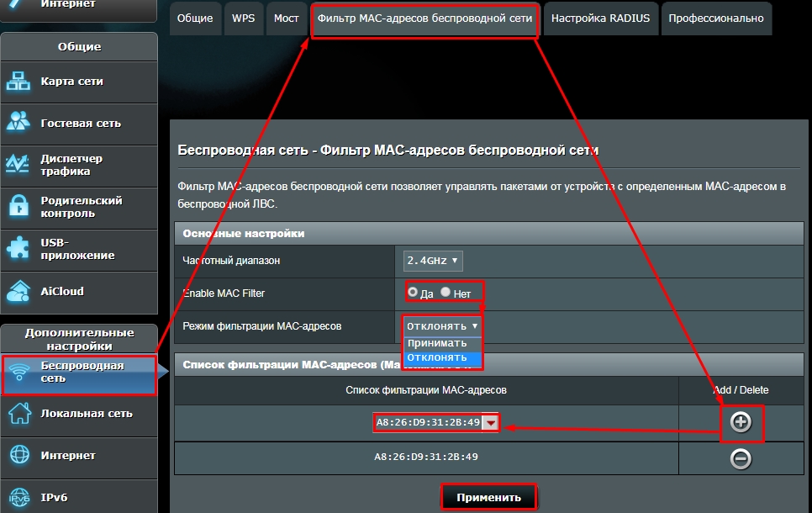This screenshot has height=513, width=812.
Task: Click the Add / Delete column header
Action: (741, 390)
